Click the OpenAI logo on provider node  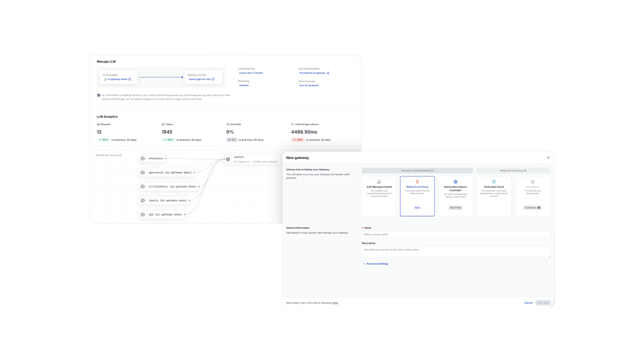click(x=228, y=159)
